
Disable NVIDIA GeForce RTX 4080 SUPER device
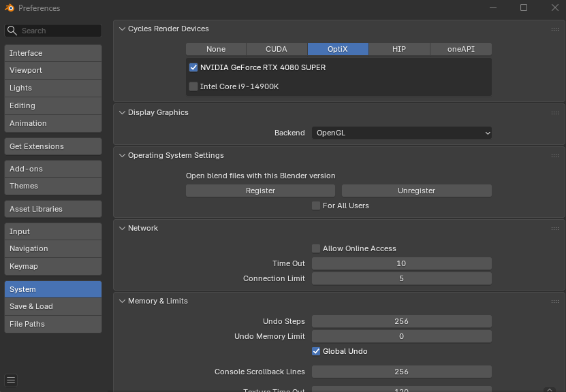click(193, 67)
